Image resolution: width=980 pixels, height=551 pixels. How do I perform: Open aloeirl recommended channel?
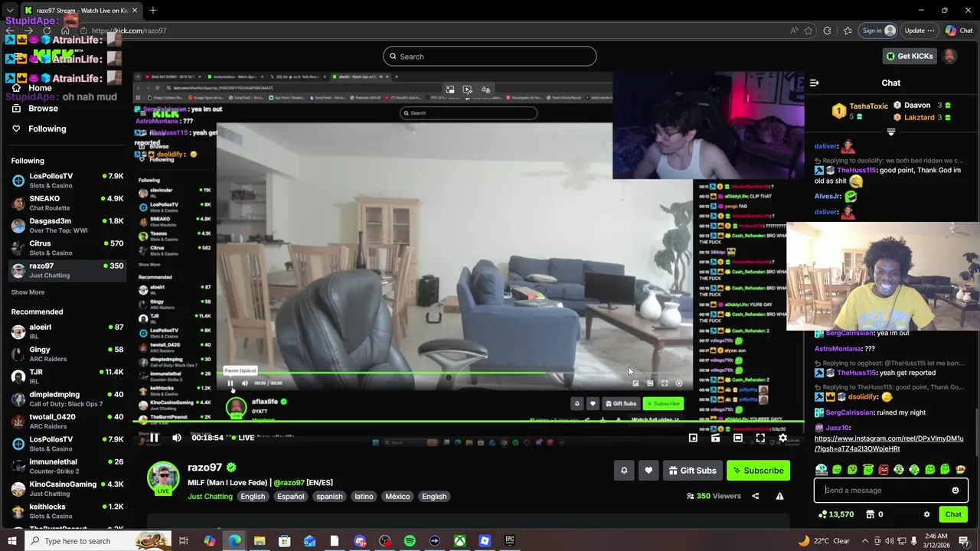pos(67,331)
